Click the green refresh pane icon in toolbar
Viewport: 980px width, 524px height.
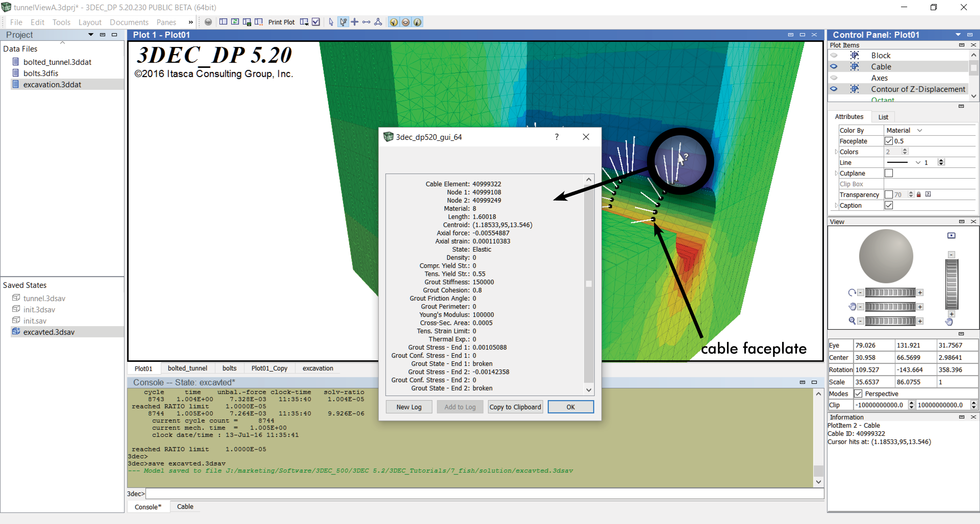(235, 22)
